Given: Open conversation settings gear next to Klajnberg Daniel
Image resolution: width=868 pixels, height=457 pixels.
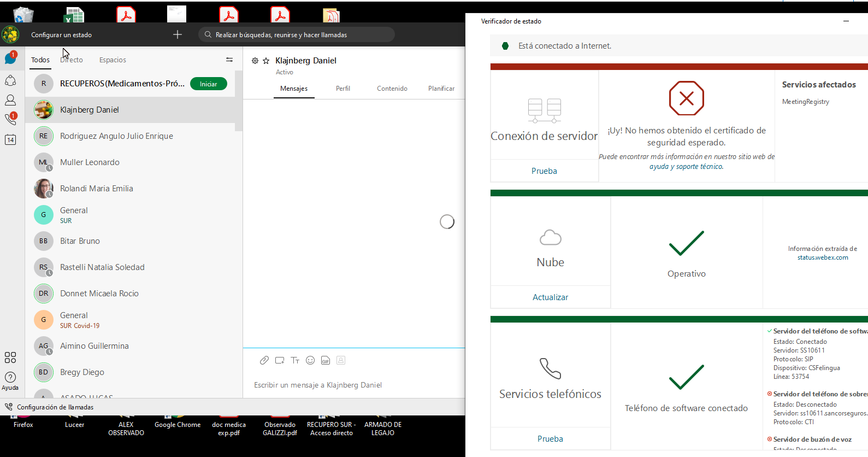Looking at the screenshot, I should 255,61.
